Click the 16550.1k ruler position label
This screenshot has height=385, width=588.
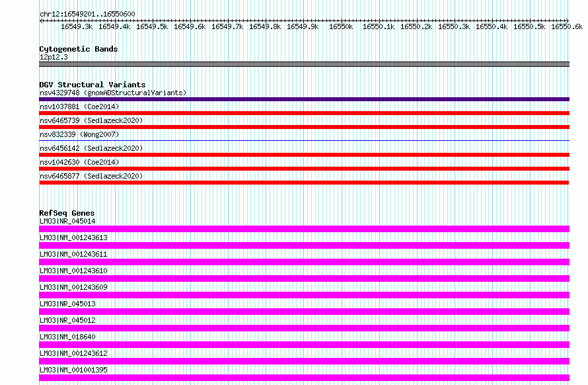tap(379, 26)
